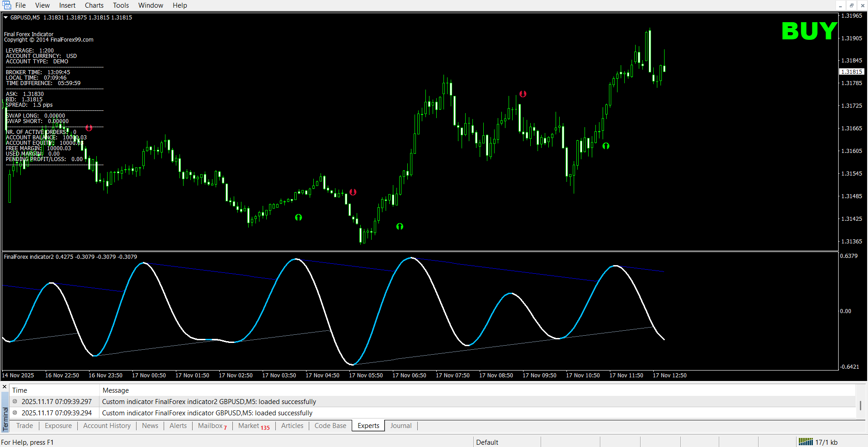Switch to the Account History tab

click(107, 426)
